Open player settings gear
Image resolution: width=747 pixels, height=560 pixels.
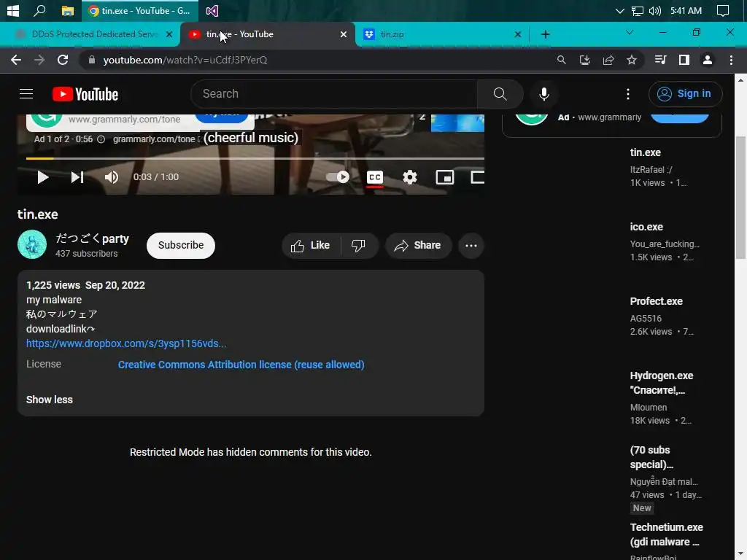click(410, 177)
